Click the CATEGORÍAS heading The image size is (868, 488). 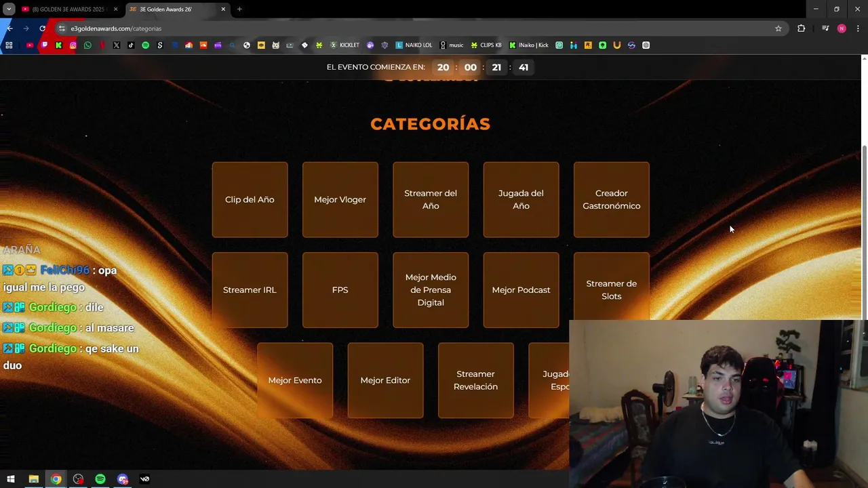430,124
